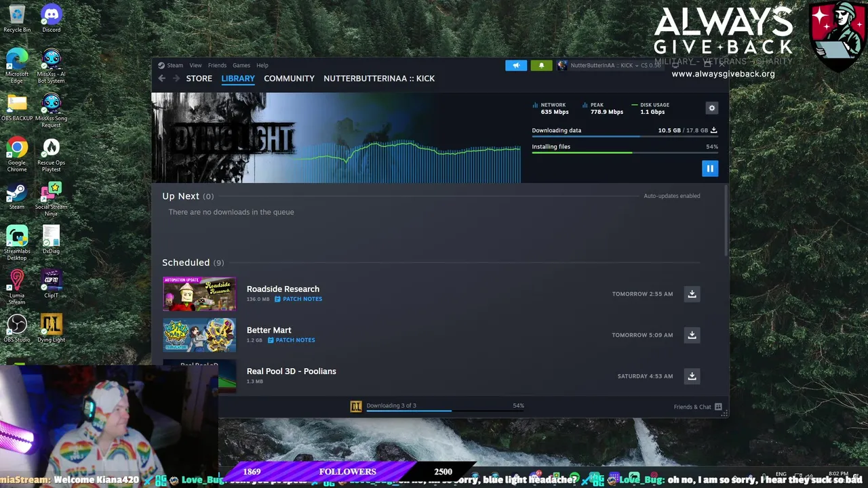Click download icon beside 17.8 GB
The image size is (868, 488).
(x=713, y=130)
